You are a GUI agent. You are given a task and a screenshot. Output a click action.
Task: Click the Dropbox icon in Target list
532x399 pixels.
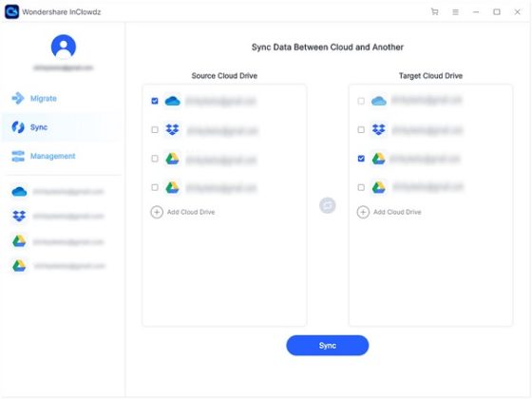tap(379, 129)
